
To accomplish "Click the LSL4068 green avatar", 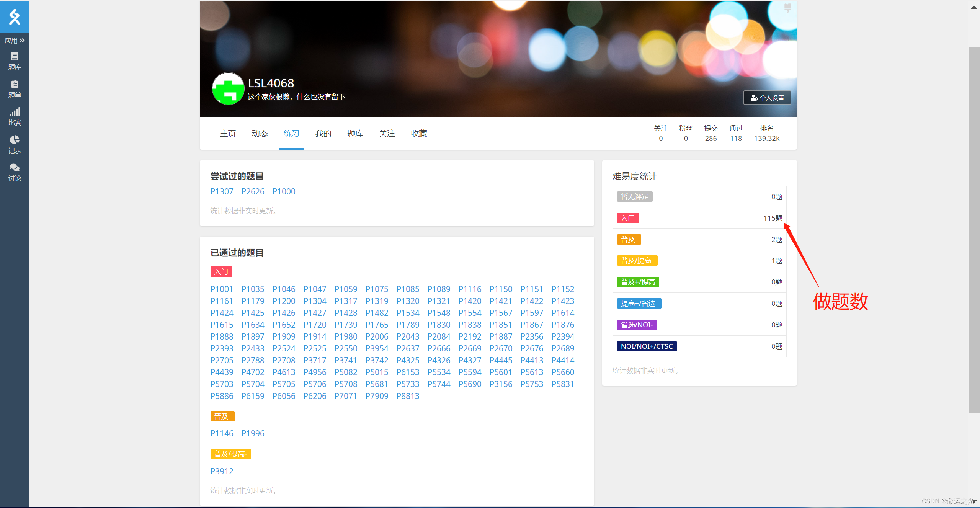I will pyautogui.click(x=228, y=88).
